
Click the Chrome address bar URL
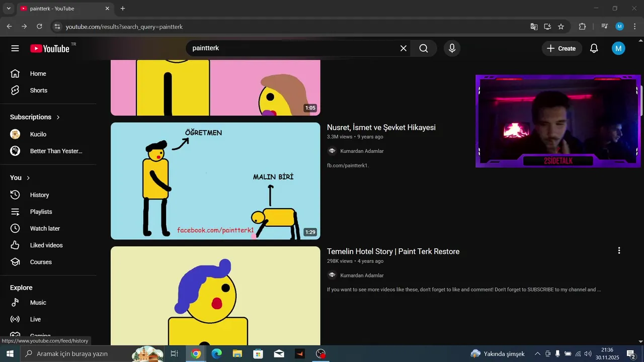point(124,27)
